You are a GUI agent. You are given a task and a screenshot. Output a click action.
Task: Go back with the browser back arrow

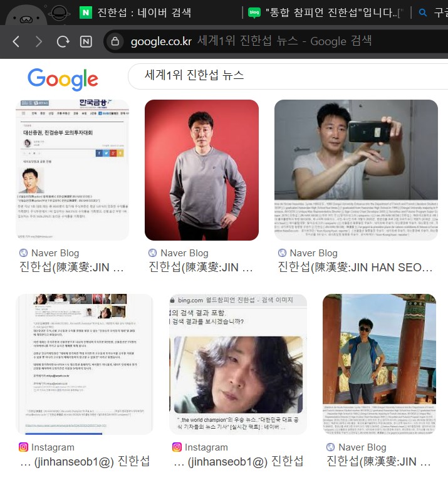(x=16, y=41)
